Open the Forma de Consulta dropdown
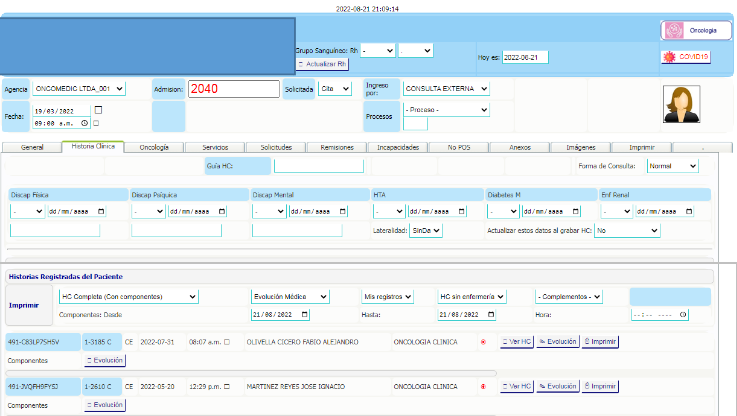 [672, 166]
